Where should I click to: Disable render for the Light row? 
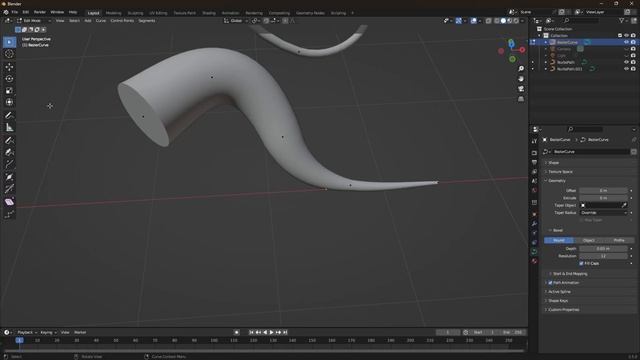coord(633,56)
